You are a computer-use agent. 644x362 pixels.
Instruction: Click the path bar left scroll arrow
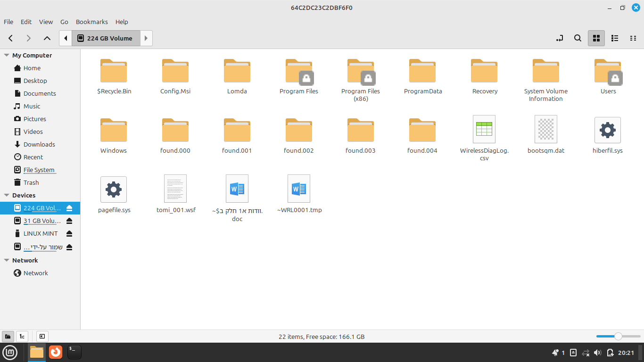(66, 38)
